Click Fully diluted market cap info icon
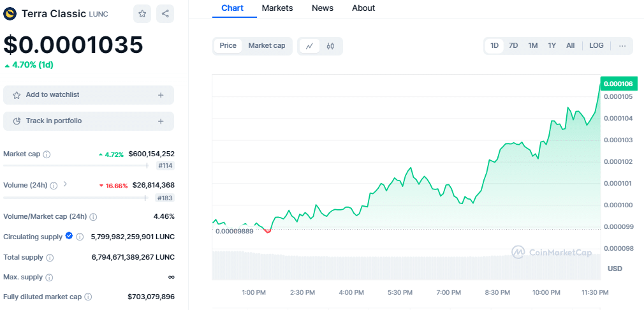644x310 pixels. pyautogui.click(x=88, y=297)
